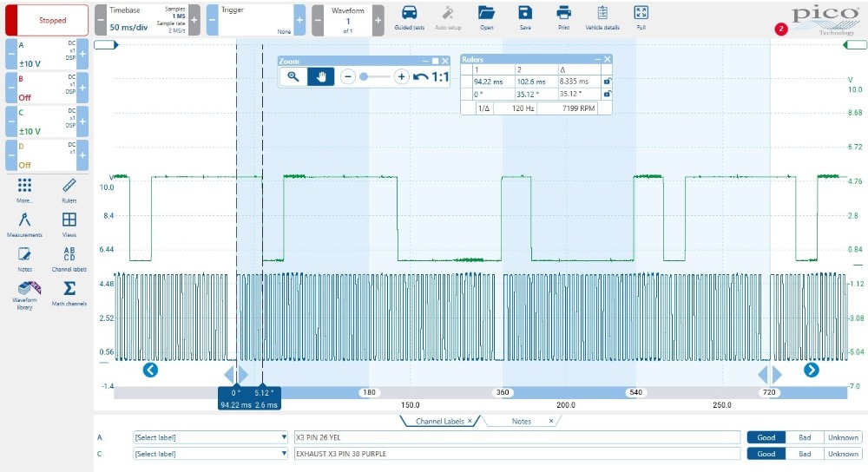Image resolution: width=868 pixels, height=472 pixels.
Task: Reset zoom with the 1:1 button
Action: pyautogui.click(x=432, y=76)
